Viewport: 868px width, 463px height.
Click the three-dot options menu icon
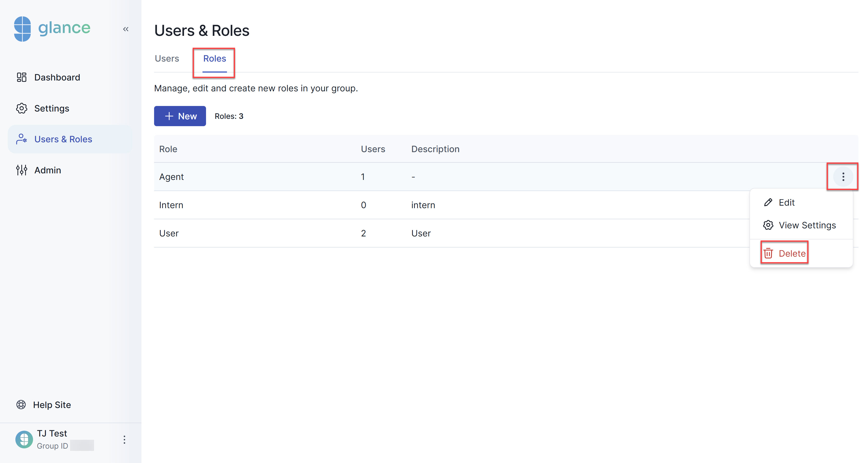click(842, 176)
